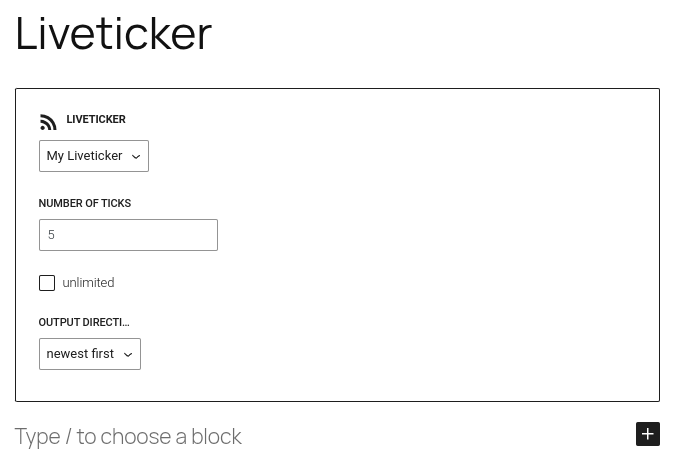The image size is (685, 465).
Task: Click the NUMBER OF TICKS label
Action: [x=85, y=203]
